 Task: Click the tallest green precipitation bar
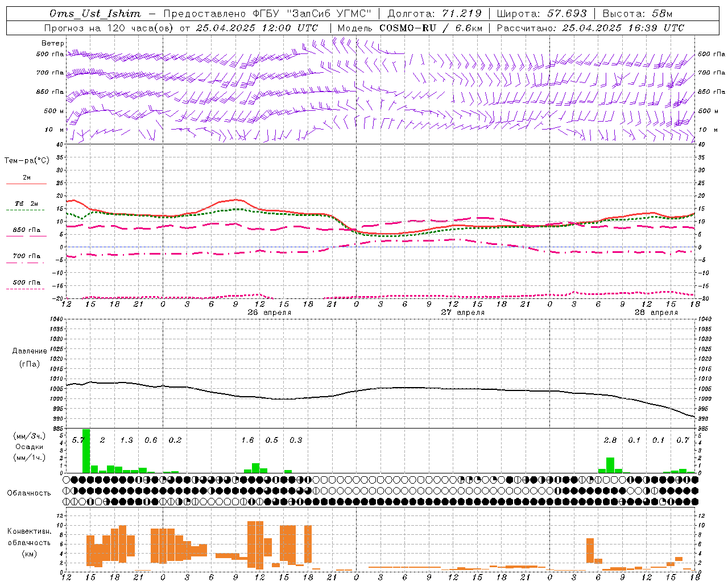coord(86,451)
